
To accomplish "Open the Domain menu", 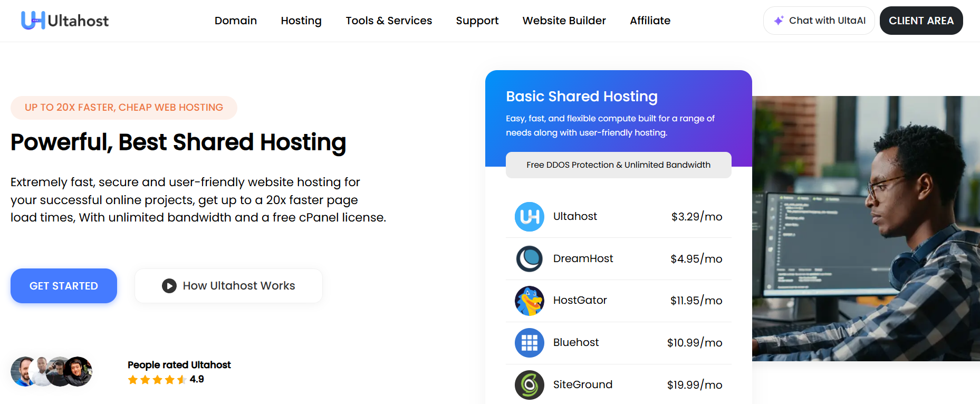I will pyautogui.click(x=236, y=21).
